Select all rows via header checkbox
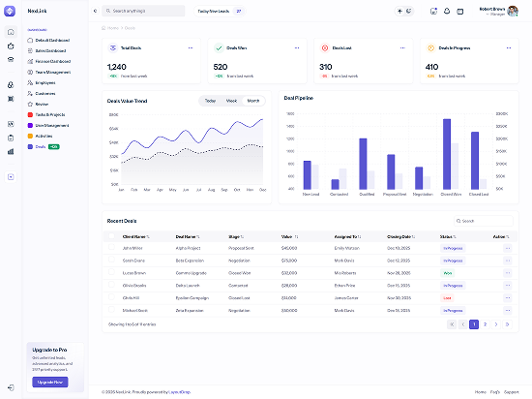The width and height of the screenshot is (532, 399). click(x=111, y=235)
